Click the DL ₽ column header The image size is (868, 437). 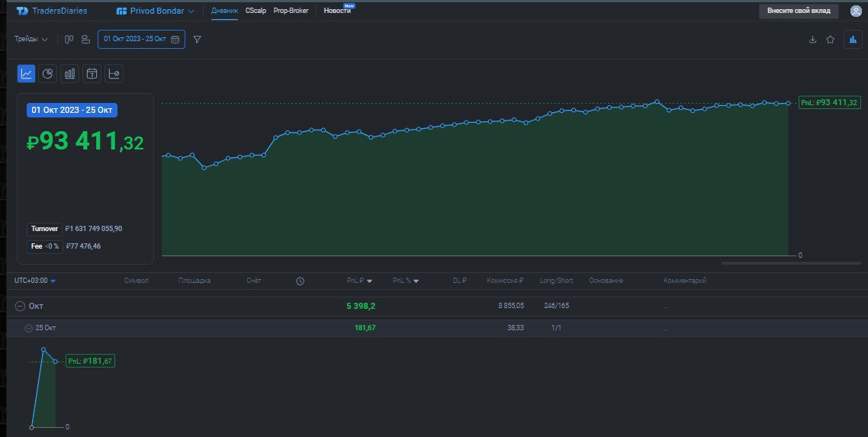pyautogui.click(x=459, y=281)
